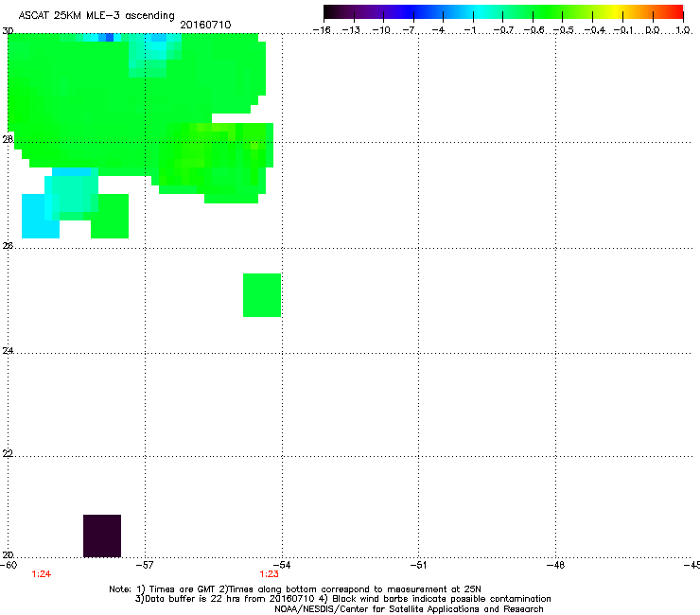Click the NOAA/NESDIS credit line
This screenshot has height=615, width=700.
pos(409,609)
